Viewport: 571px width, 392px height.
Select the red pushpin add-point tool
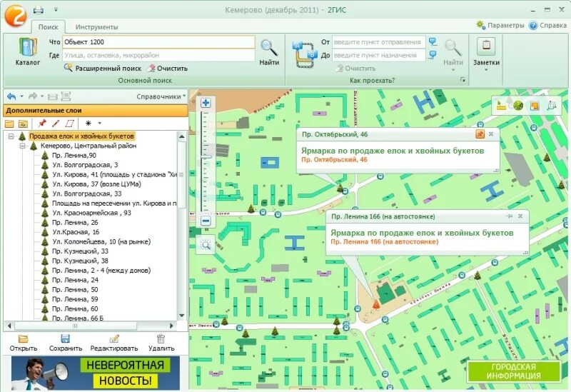tap(42, 123)
